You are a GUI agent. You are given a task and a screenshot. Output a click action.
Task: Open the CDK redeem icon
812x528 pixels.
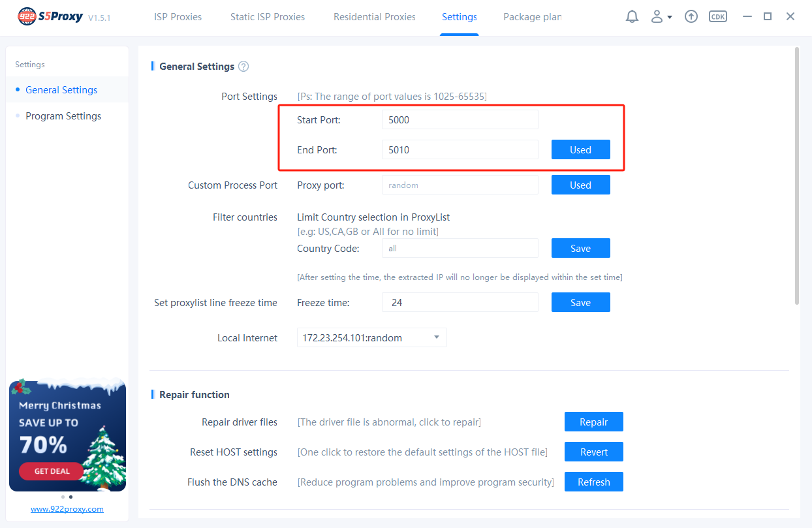pos(718,17)
